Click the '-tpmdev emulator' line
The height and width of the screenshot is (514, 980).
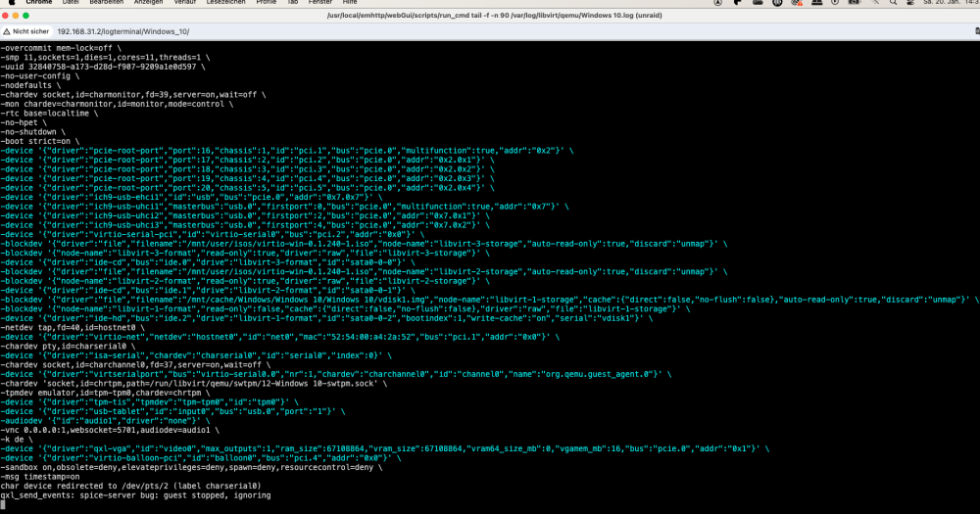[105, 393]
